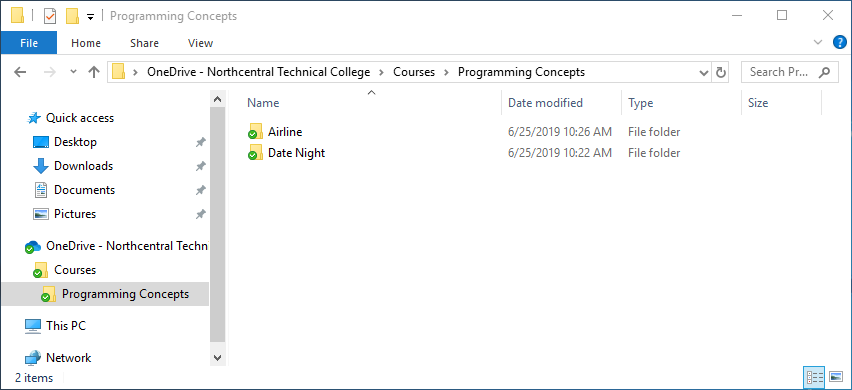Expand the ribbon chevron
The image size is (852, 390).
point(818,42)
